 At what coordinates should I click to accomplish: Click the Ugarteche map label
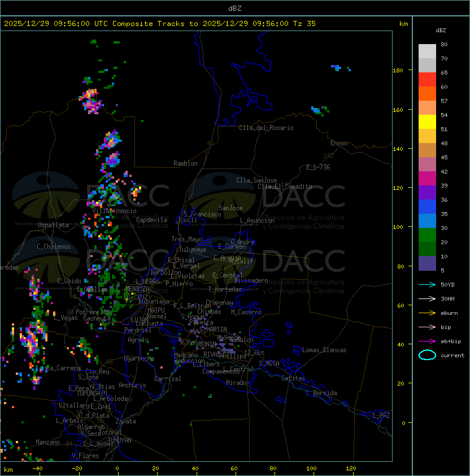[x=140, y=358]
